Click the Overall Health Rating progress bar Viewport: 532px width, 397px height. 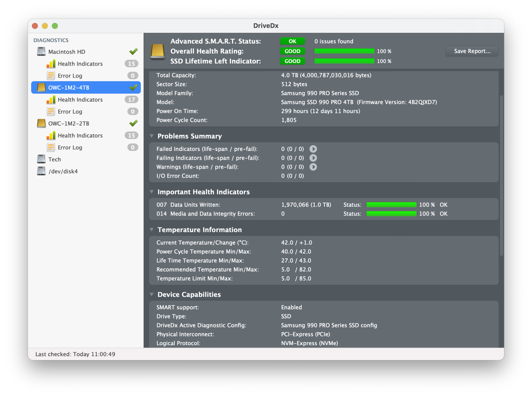(344, 51)
